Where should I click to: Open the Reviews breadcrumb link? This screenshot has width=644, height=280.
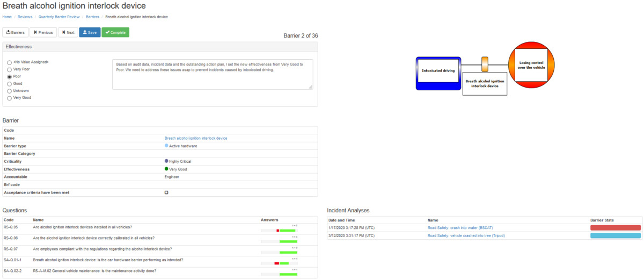pyautogui.click(x=25, y=17)
